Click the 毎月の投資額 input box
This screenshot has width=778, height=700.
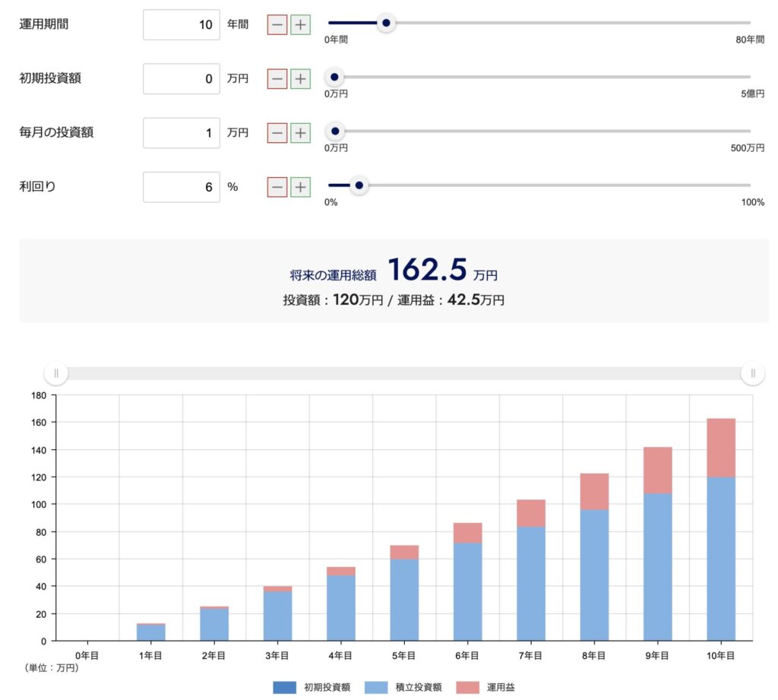[182, 132]
